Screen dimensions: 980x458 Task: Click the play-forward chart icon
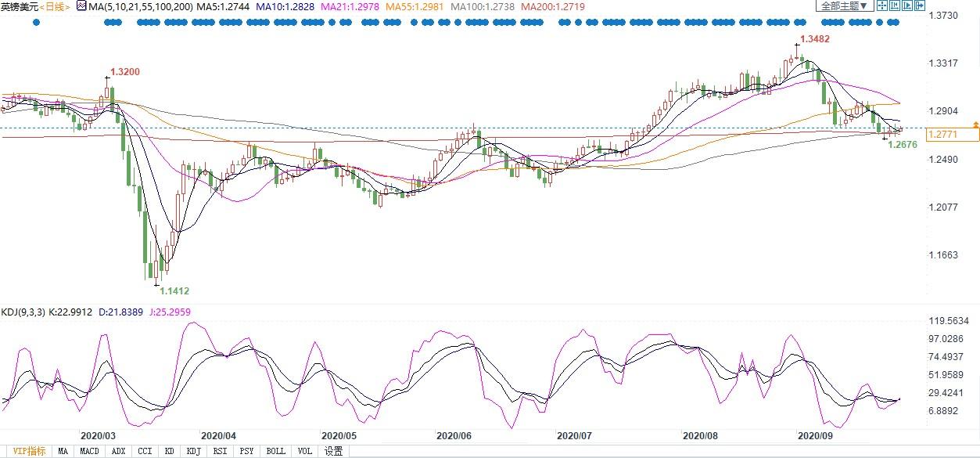tap(907, 5)
